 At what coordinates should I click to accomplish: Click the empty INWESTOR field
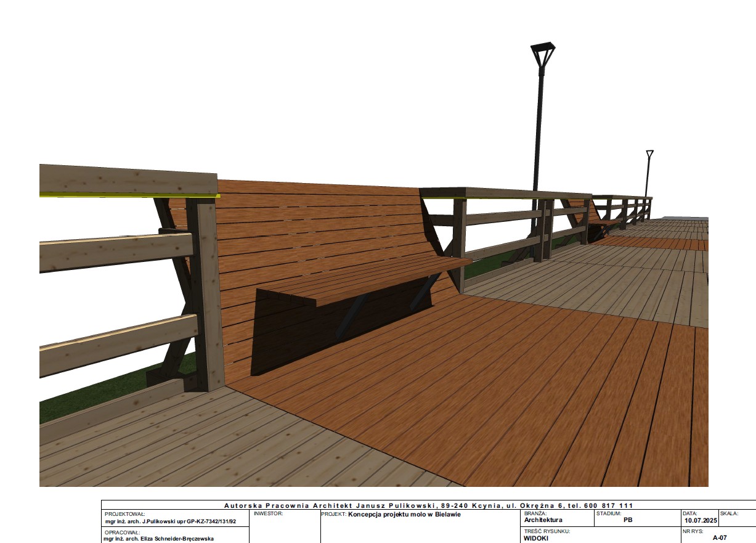point(285,527)
